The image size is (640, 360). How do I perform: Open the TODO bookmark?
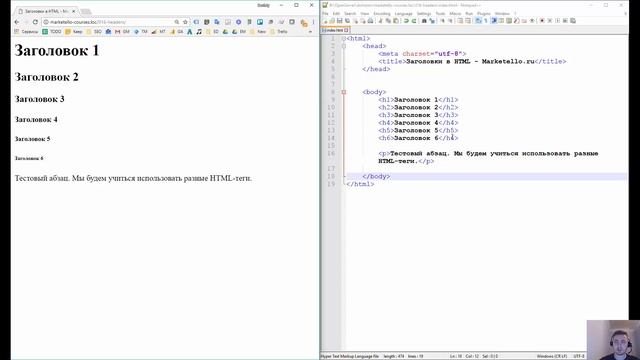[52, 31]
